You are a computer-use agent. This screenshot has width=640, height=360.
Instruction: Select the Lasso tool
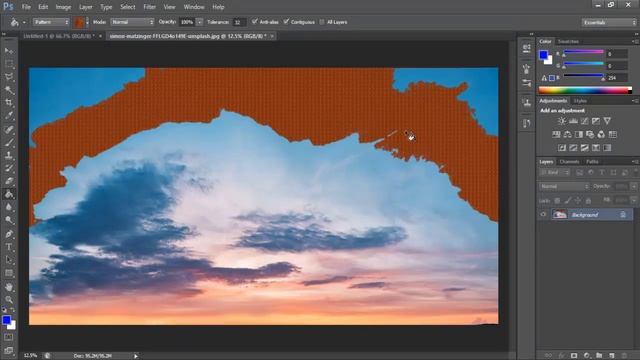click(9, 77)
